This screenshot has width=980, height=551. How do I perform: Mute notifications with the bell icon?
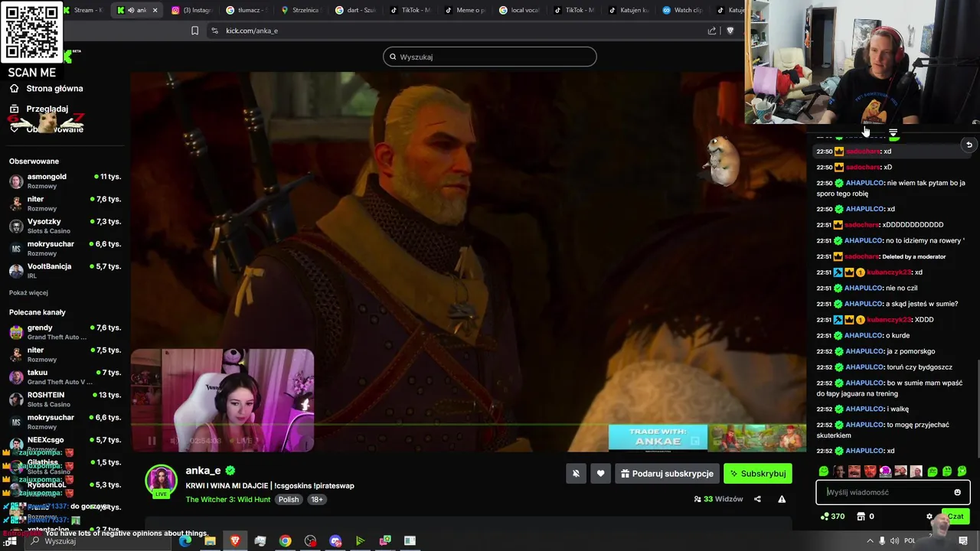coord(577,474)
